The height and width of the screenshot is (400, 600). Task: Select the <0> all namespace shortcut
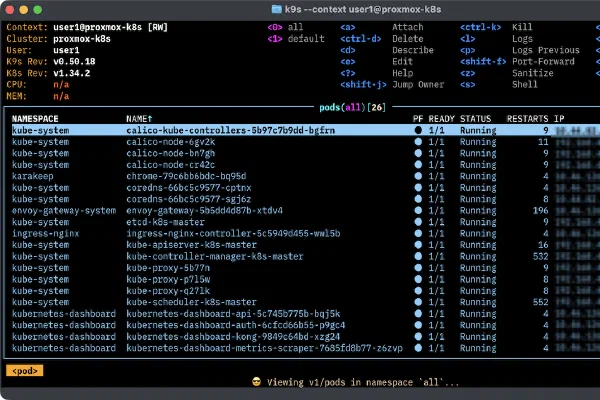click(x=287, y=27)
